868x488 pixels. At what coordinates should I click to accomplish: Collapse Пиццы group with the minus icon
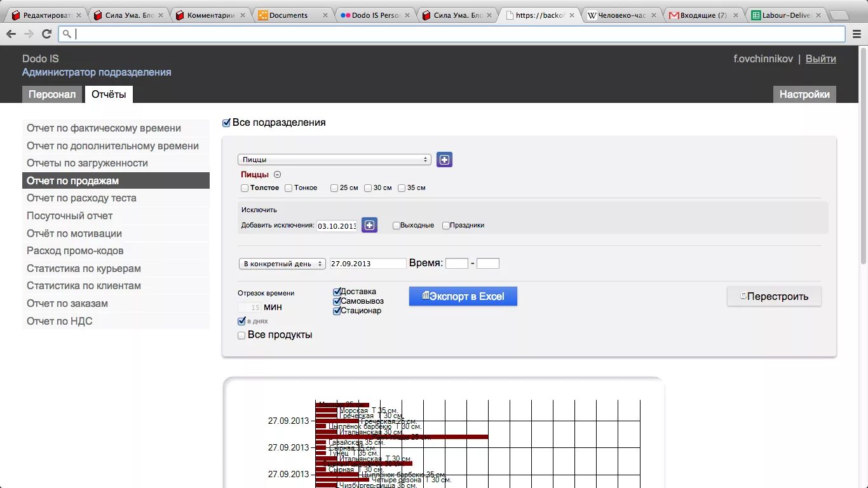pyautogui.click(x=277, y=175)
